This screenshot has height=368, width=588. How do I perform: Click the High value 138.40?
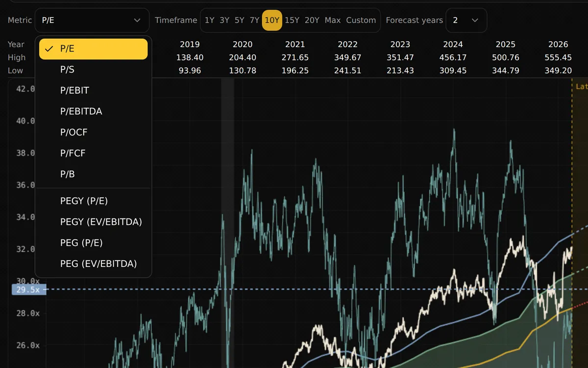coord(190,57)
